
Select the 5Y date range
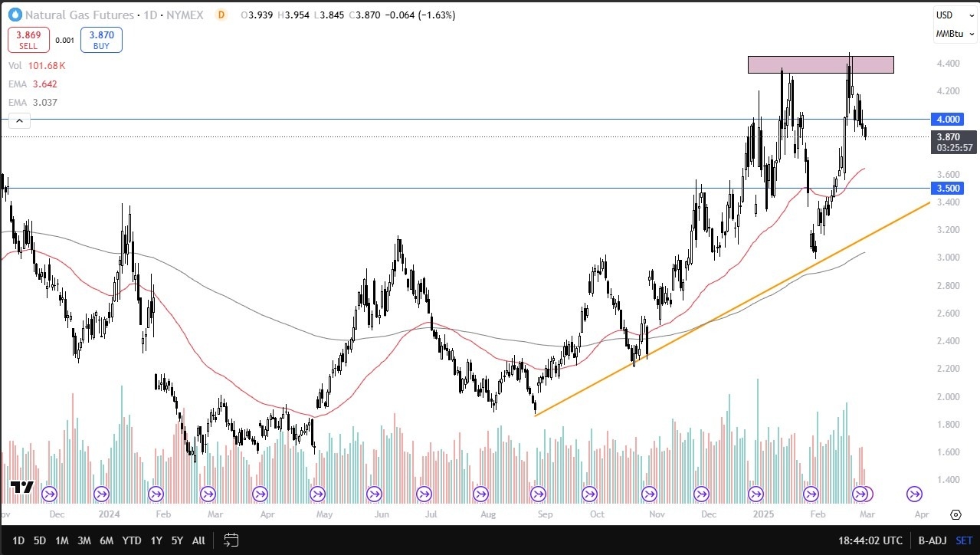coord(177,540)
